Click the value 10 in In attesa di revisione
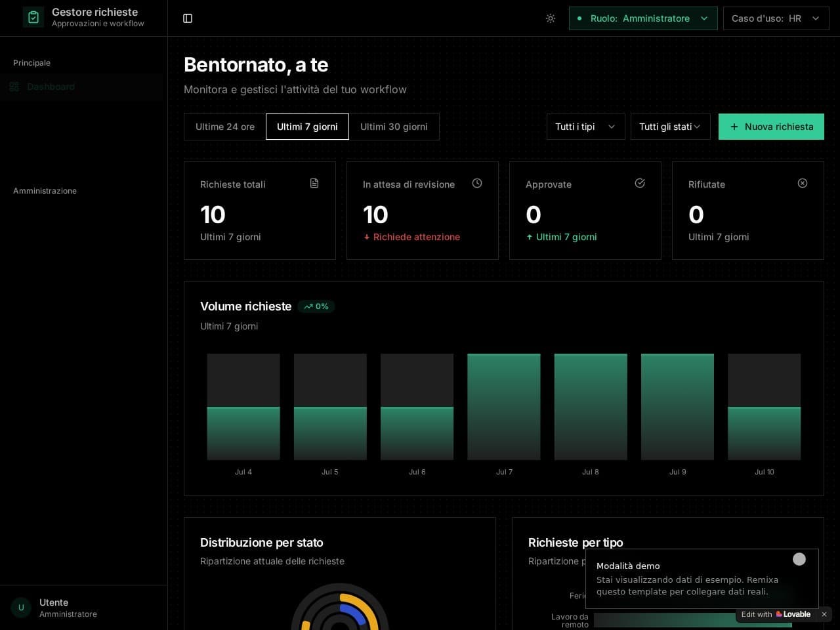 click(375, 215)
